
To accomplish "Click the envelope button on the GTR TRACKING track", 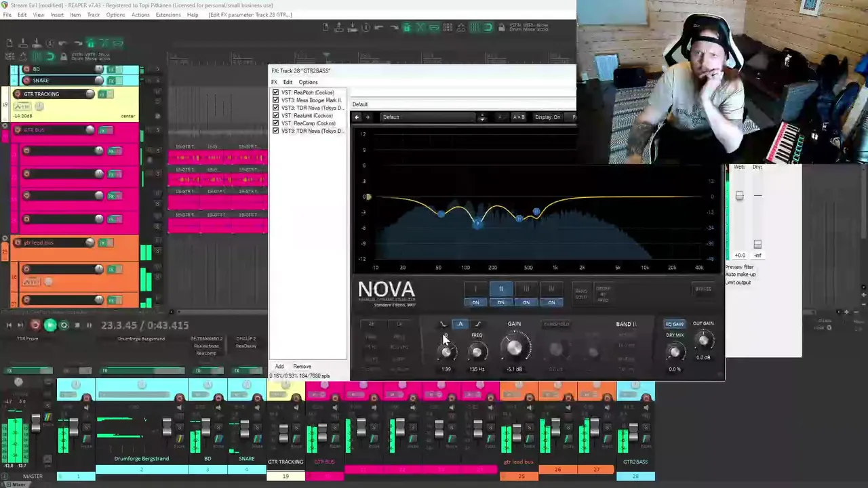I will coord(22,106).
